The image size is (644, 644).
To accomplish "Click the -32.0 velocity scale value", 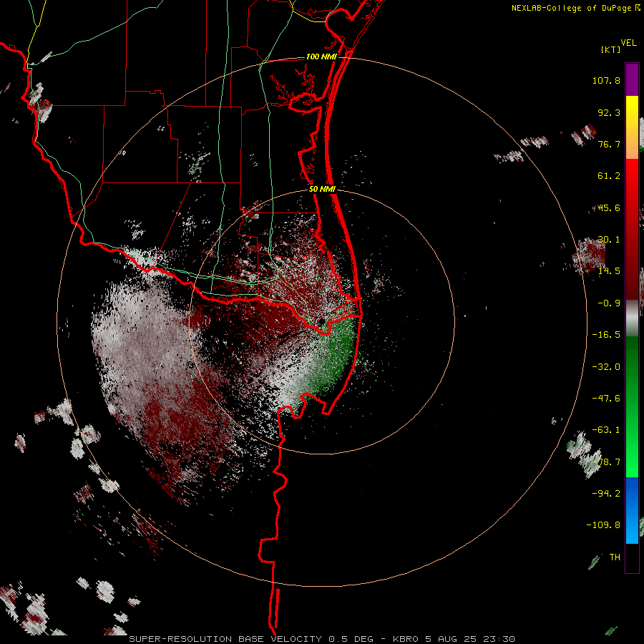I will click(x=606, y=367).
